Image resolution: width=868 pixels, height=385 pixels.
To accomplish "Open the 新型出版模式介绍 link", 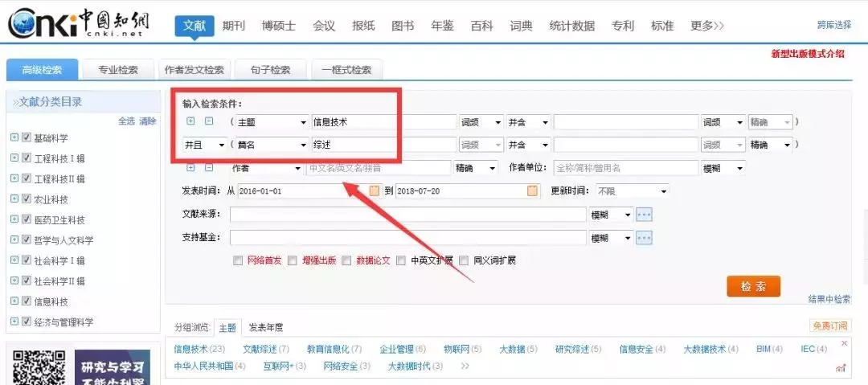I will click(x=808, y=54).
